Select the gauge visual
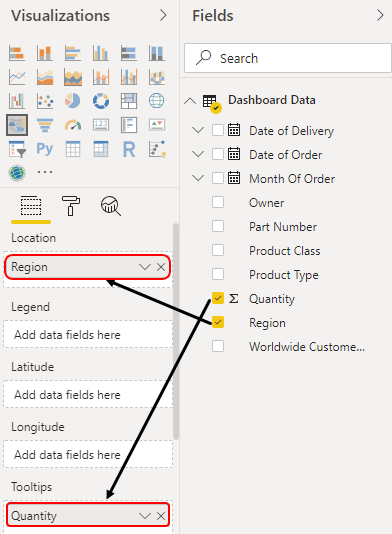Screen dimensions: 392x534 (x=73, y=125)
